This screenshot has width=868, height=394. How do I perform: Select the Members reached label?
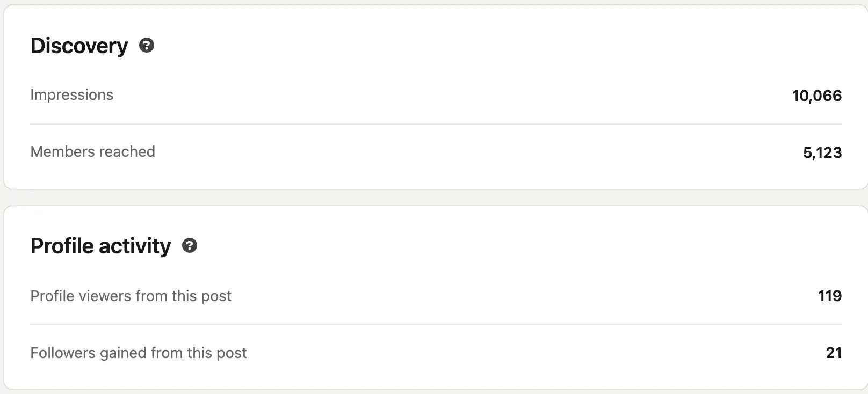[x=92, y=152]
